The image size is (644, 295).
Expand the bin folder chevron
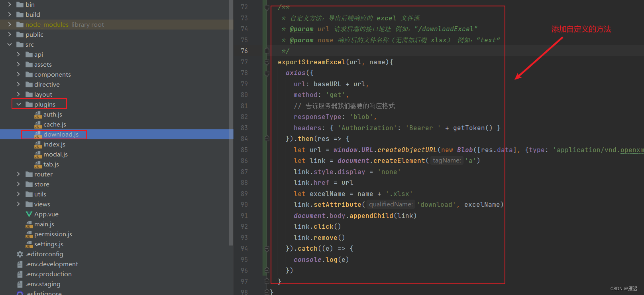pyautogui.click(x=10, y=4)
